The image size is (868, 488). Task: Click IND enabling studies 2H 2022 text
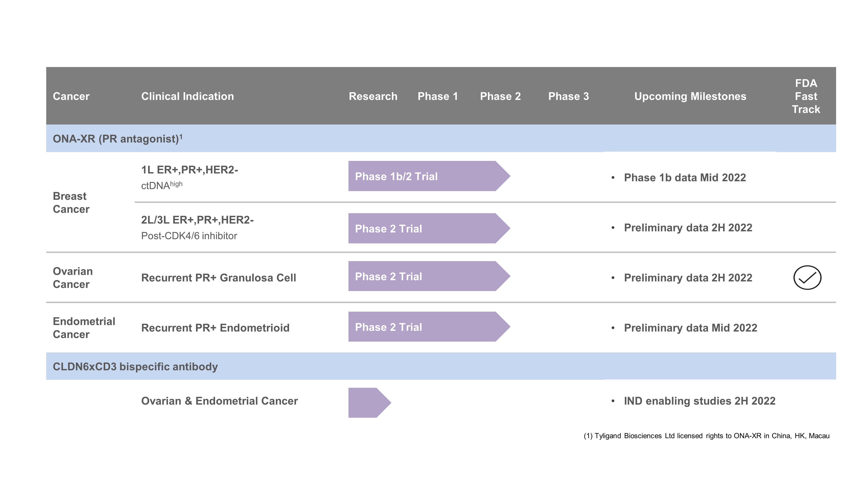pyautogui.click(x=699, y=401)
